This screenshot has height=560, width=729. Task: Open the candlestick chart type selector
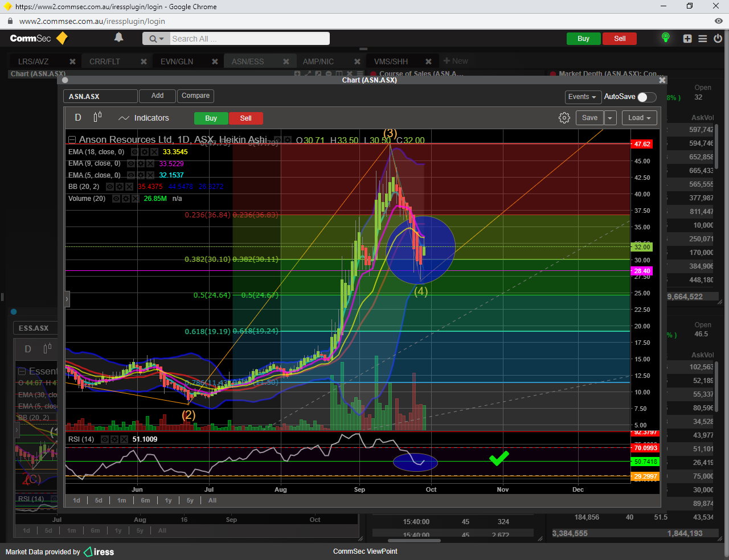coord(97,117)
